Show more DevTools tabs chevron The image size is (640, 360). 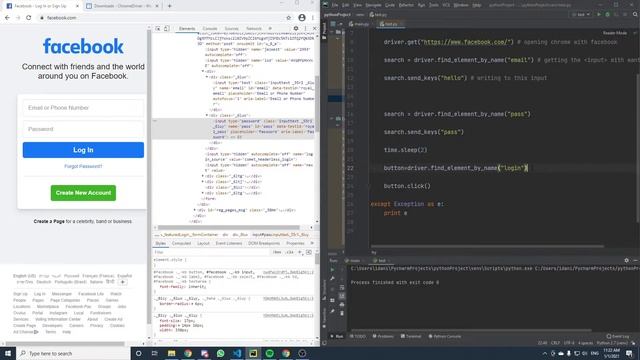pyautogui.click(x=270, y=29)
